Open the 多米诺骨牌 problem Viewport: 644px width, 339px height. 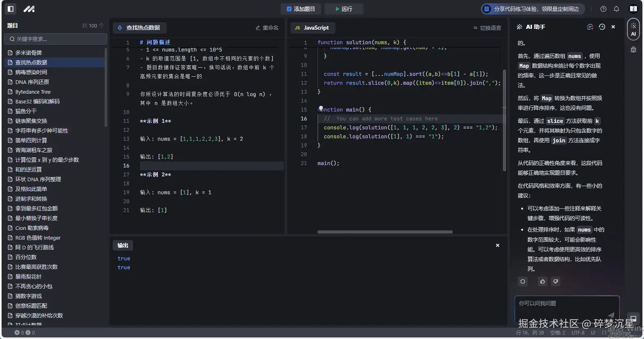[54, 53]
